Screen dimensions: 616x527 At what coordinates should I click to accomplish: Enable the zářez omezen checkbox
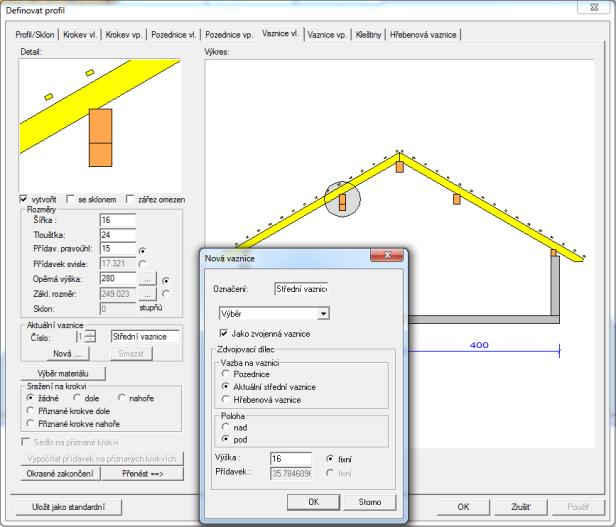tap(130, 199)
